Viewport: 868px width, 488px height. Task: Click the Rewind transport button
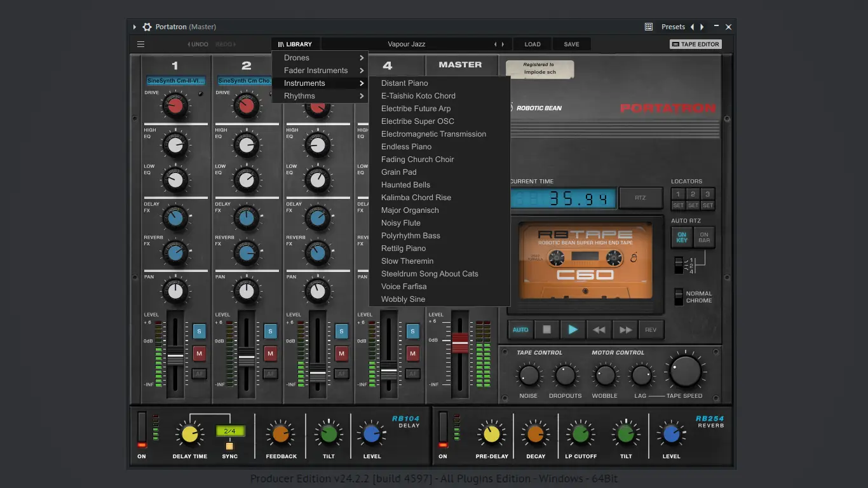[599, 330]
